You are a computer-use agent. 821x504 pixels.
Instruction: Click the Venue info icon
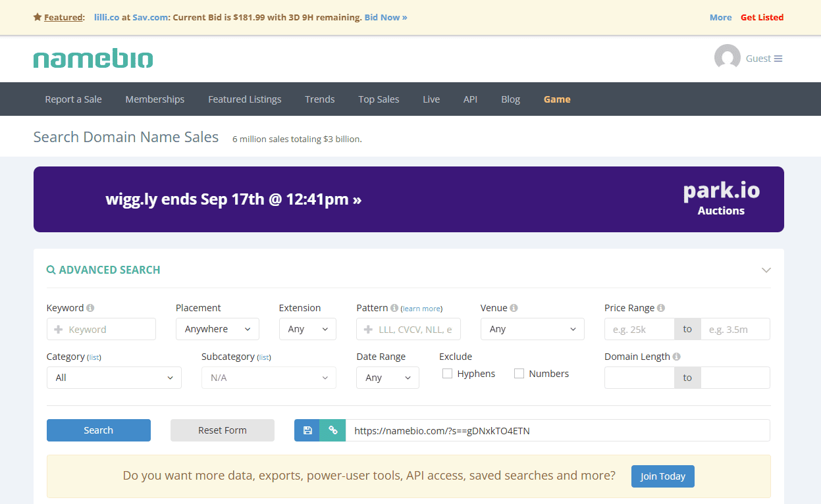pos(514,308)
